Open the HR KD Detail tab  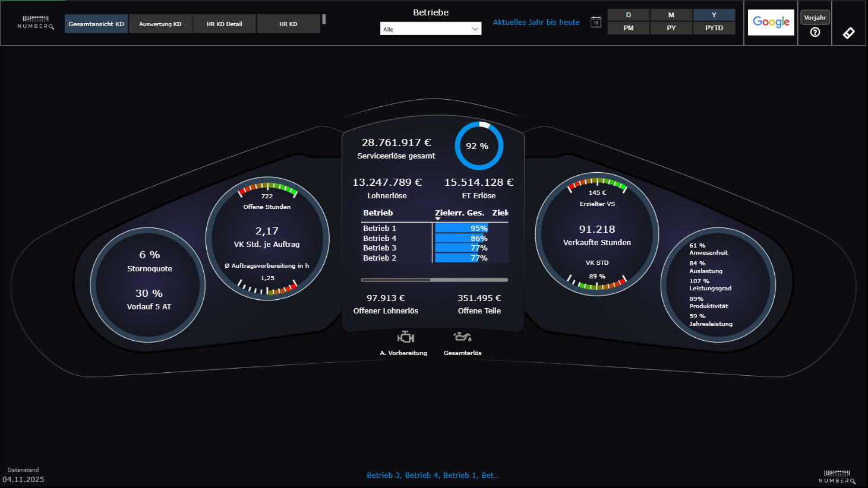[224, 24]
